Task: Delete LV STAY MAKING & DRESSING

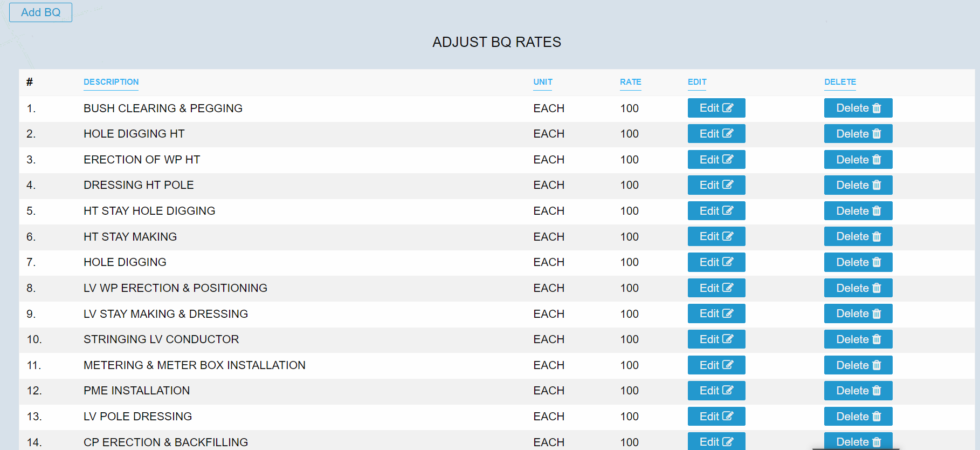Action: coord(858,313)
